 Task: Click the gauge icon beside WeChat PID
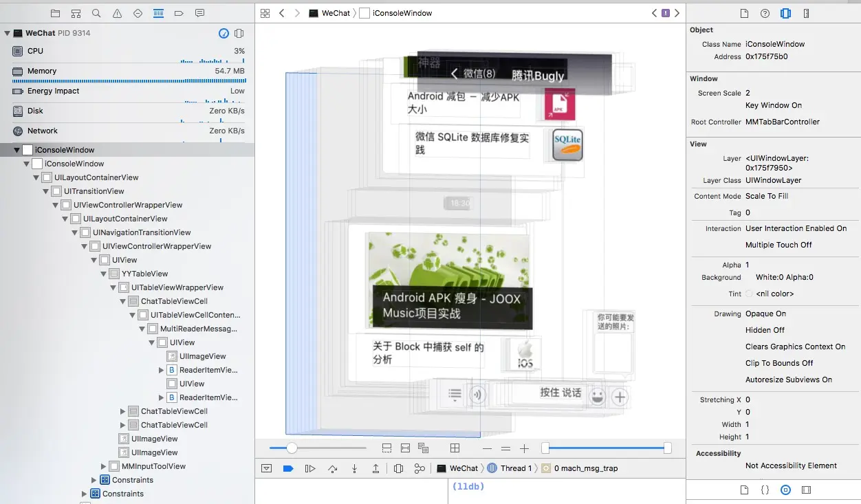pyautogui.click(x=224, y=33)
